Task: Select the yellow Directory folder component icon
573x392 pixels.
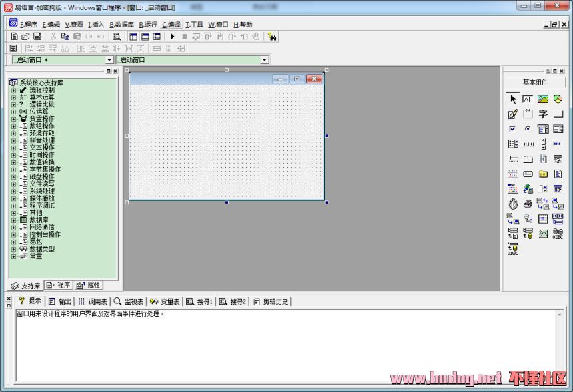Action: (x=542, y=174)
